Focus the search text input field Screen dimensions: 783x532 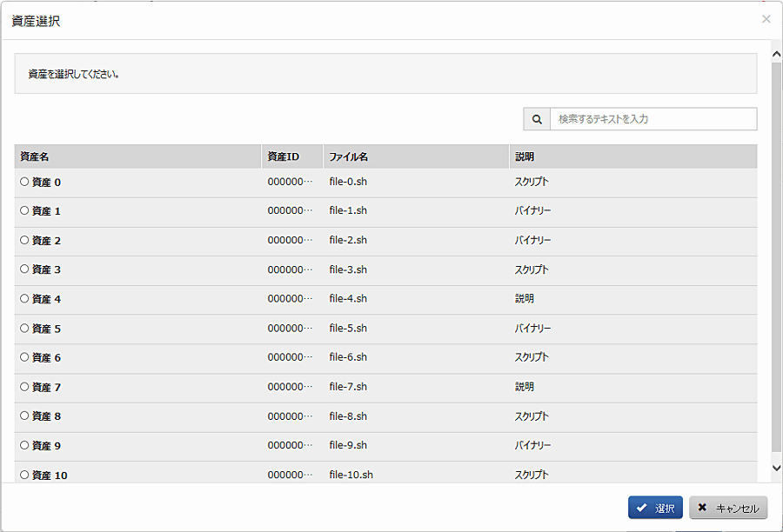tap(652, 119)
